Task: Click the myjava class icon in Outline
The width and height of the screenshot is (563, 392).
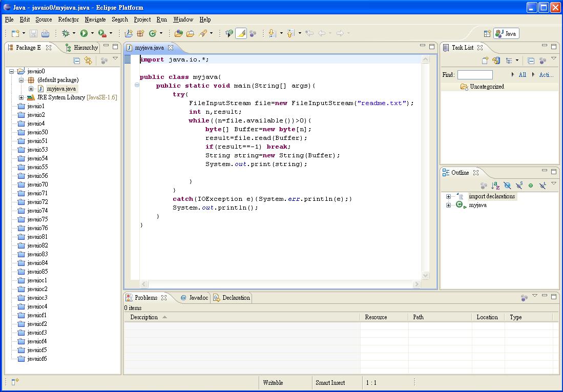Action: click(x=460, y=205)
